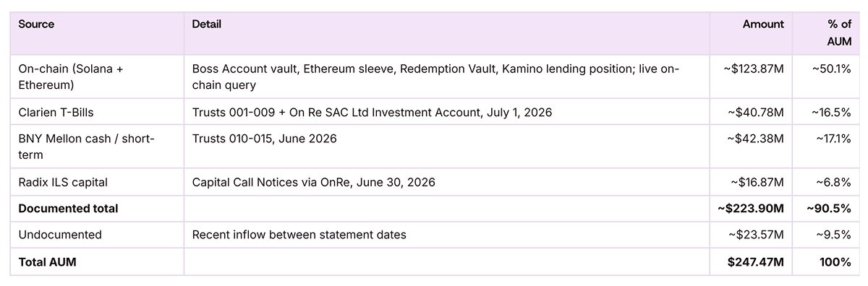Click the Detail column header
This screenshot has height=286, width=868.
[207, 25]
